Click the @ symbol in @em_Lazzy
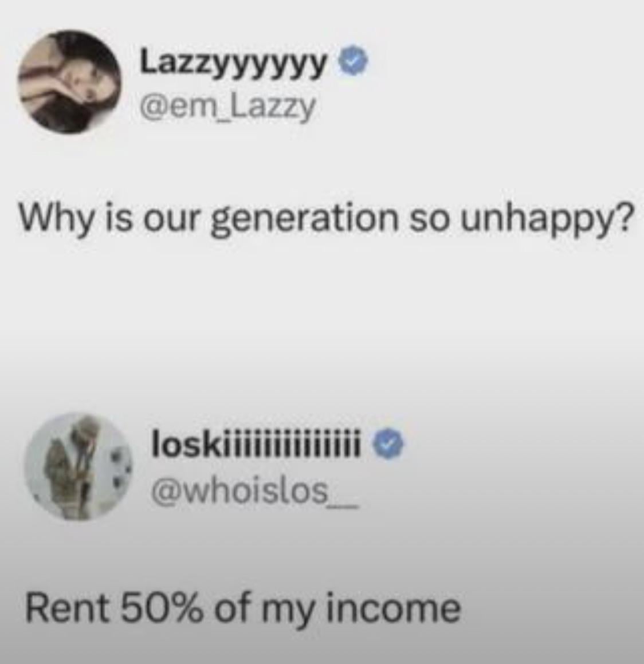The height and width of the screenshot is (664, 644). coord(154,107)
